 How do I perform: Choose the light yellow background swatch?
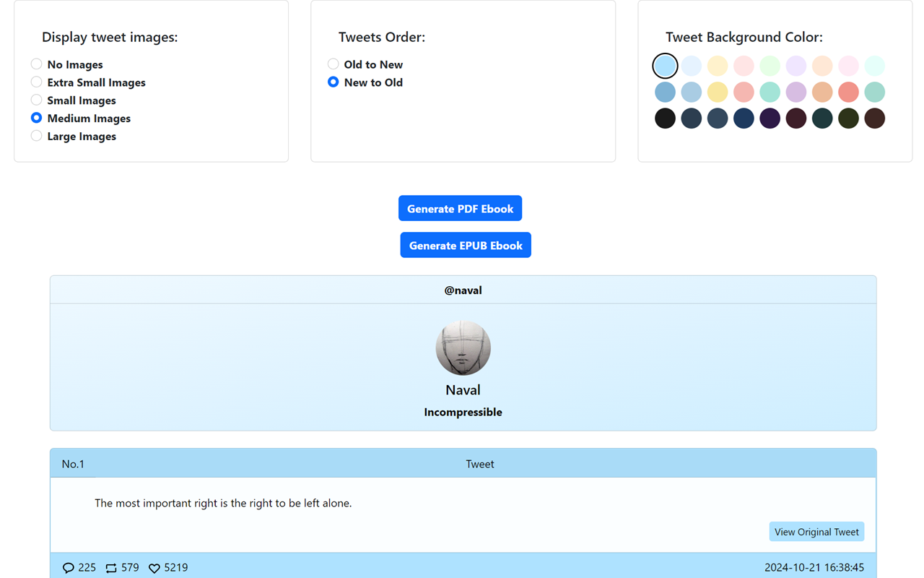(x=718, y=66)
